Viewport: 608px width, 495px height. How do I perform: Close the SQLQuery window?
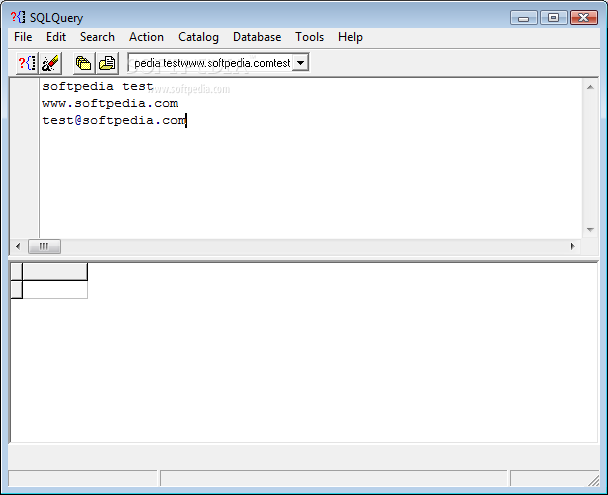coord(584,18)
